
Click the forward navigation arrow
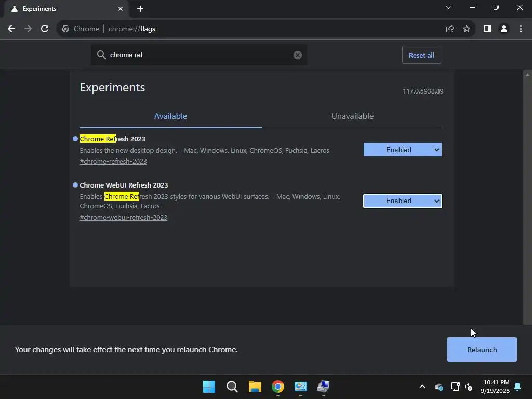point(28,29)
